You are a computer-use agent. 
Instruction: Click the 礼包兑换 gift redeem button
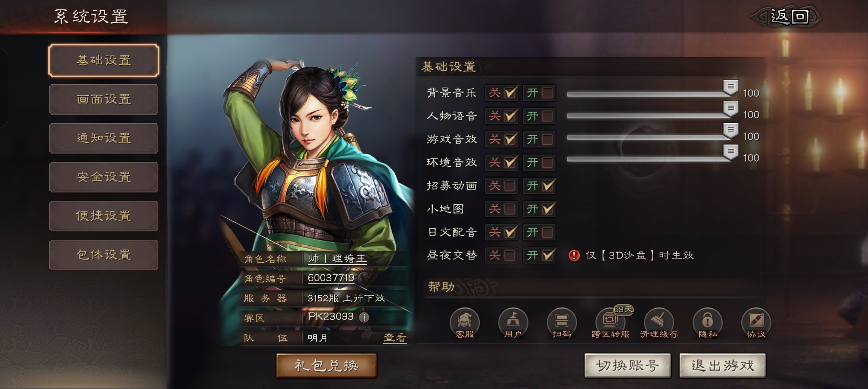[x=326, y=366]
